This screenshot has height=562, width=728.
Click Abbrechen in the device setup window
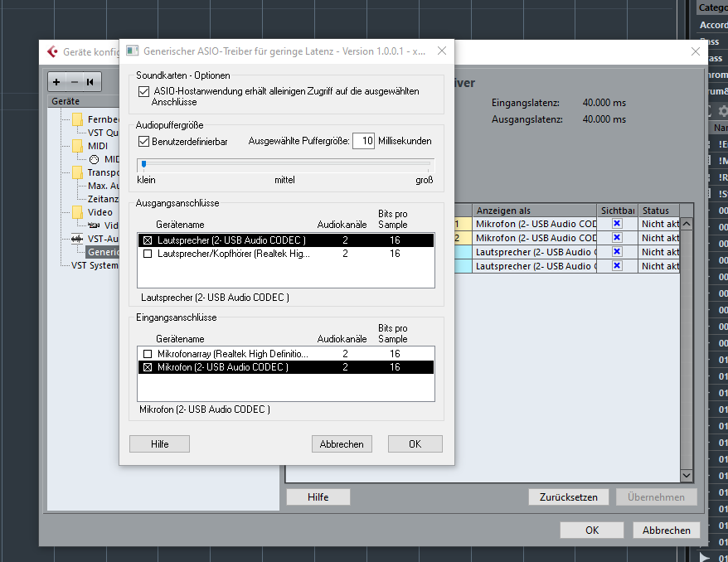[x=667, y=530]
